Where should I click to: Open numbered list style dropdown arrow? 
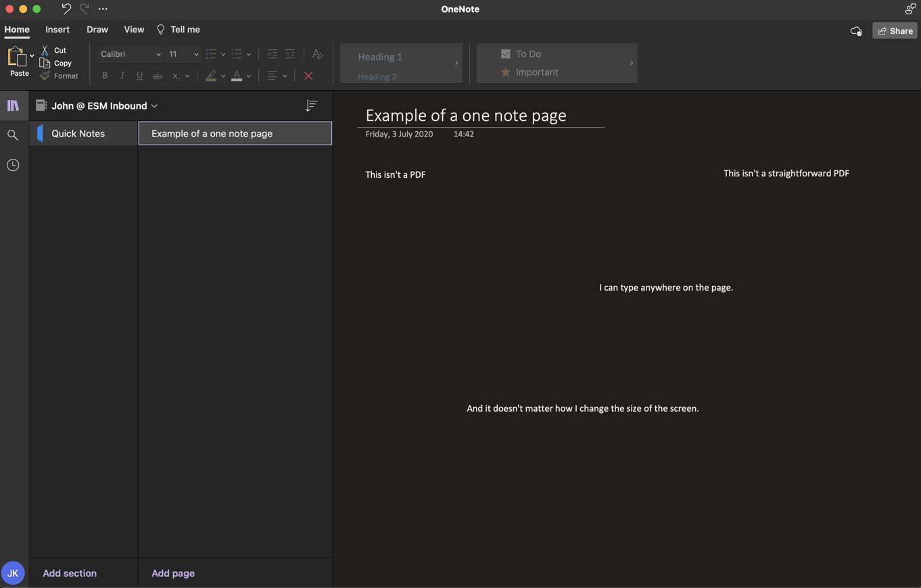249,55
